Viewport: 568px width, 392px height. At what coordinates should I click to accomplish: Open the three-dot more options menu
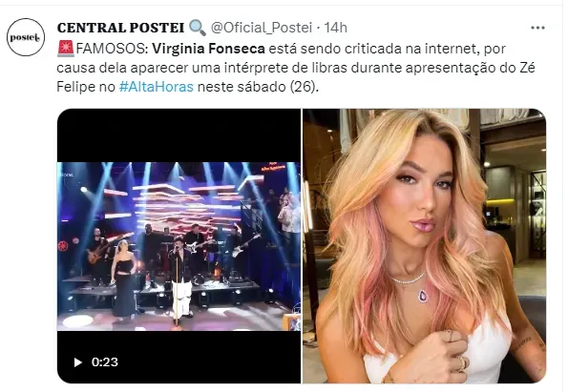pyautogui.click(x=537, y=28)
